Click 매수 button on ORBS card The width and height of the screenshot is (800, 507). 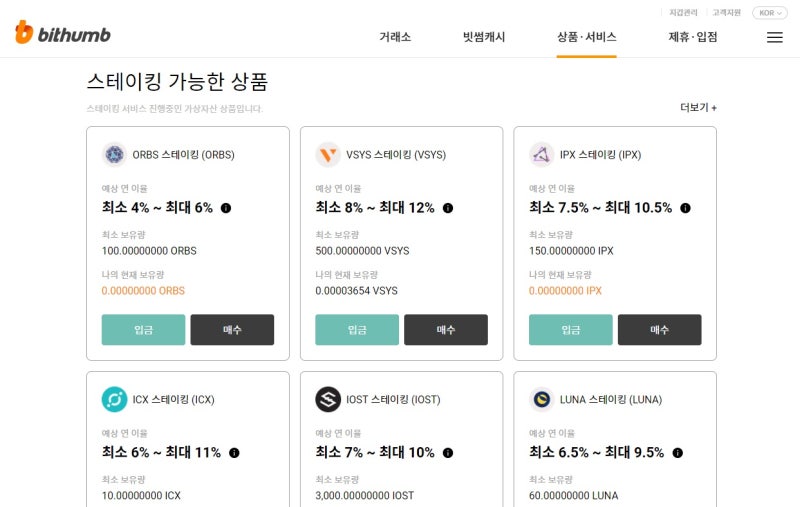(x=232, y=329)
